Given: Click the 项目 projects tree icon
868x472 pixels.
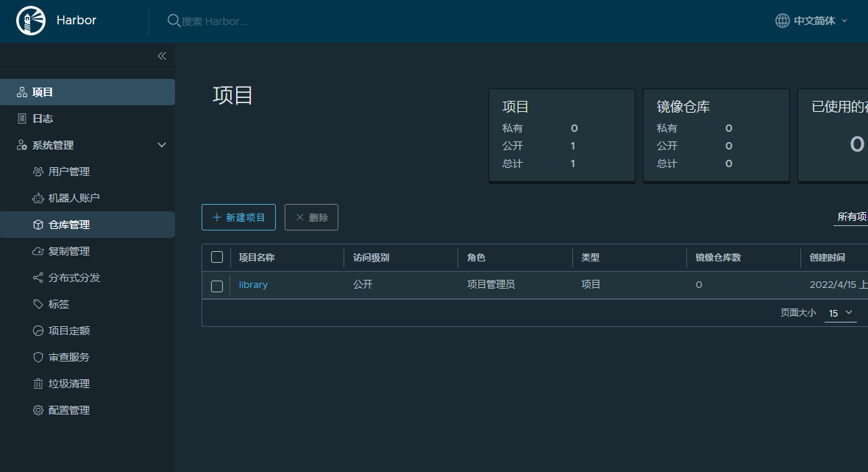Looking at the screenshot, I should [22, 92].
